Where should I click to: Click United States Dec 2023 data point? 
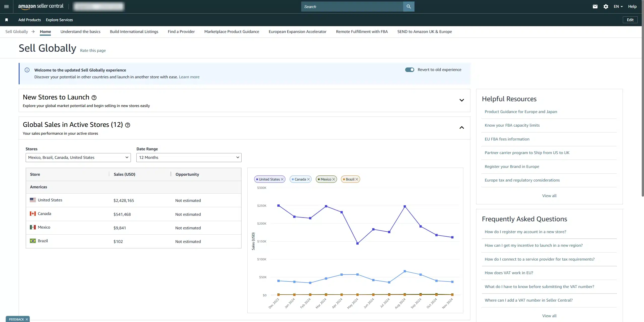tap(278, 206)
